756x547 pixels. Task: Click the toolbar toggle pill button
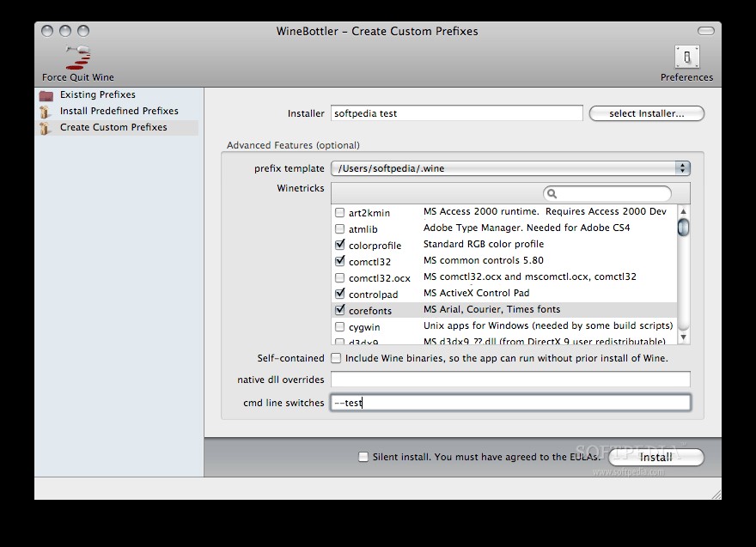point(706,31)
